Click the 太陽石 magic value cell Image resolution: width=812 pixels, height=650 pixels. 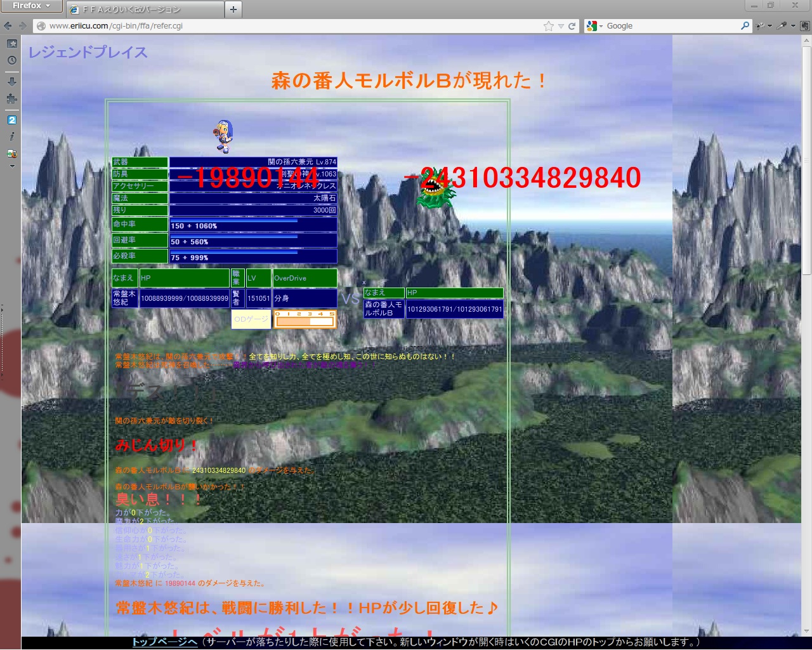pyautogui.click(x=253, y=198)
